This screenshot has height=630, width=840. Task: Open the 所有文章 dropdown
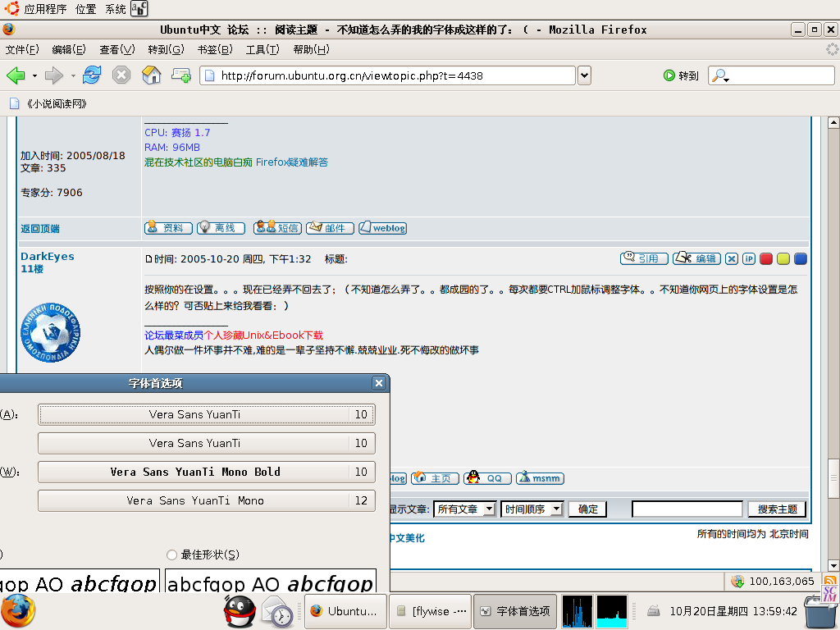click(465, 509)
